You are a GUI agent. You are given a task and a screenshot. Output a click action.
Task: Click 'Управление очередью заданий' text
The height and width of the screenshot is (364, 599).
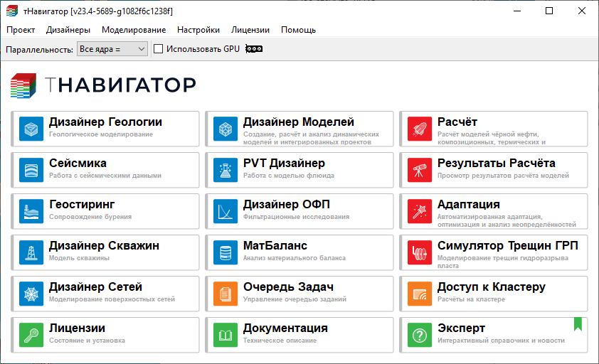(x=295, y=299)
